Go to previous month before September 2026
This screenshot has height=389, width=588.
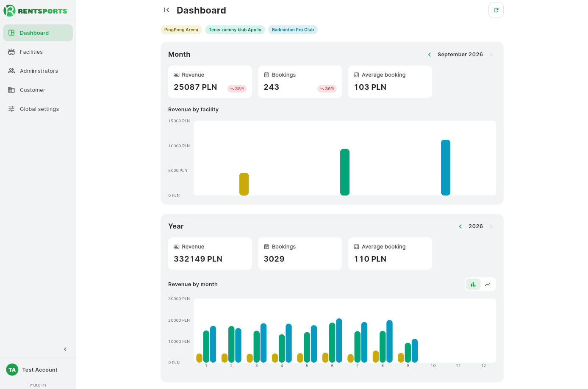[x=430, y=55]
